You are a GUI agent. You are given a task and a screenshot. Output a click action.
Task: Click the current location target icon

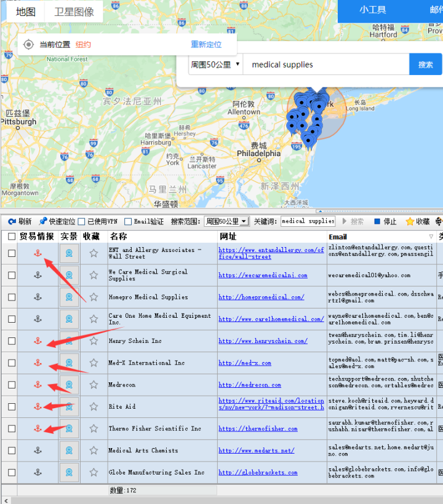28,44
